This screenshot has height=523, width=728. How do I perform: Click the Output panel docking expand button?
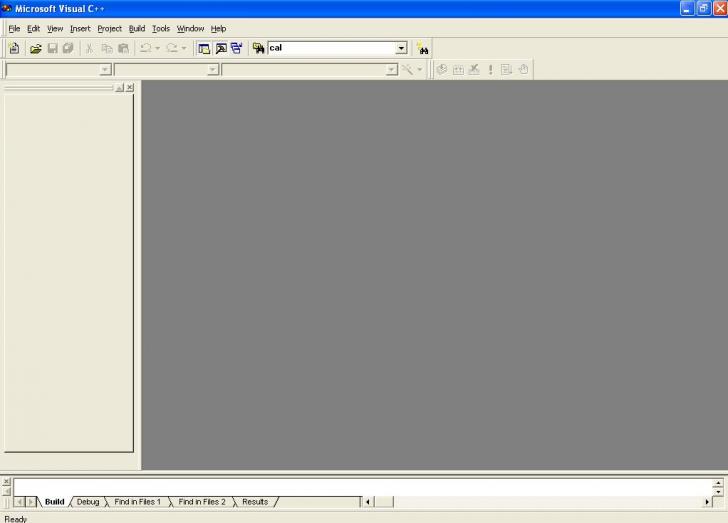pos(6,491)
